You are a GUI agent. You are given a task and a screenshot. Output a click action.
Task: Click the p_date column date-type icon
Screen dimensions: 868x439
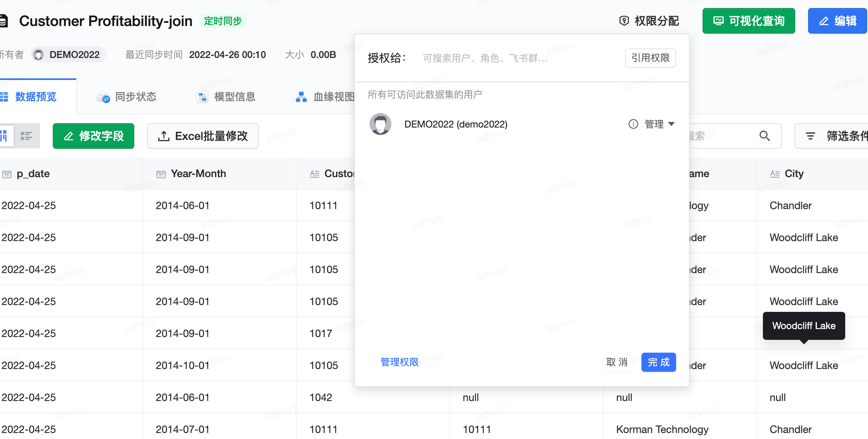pos(7,174)
